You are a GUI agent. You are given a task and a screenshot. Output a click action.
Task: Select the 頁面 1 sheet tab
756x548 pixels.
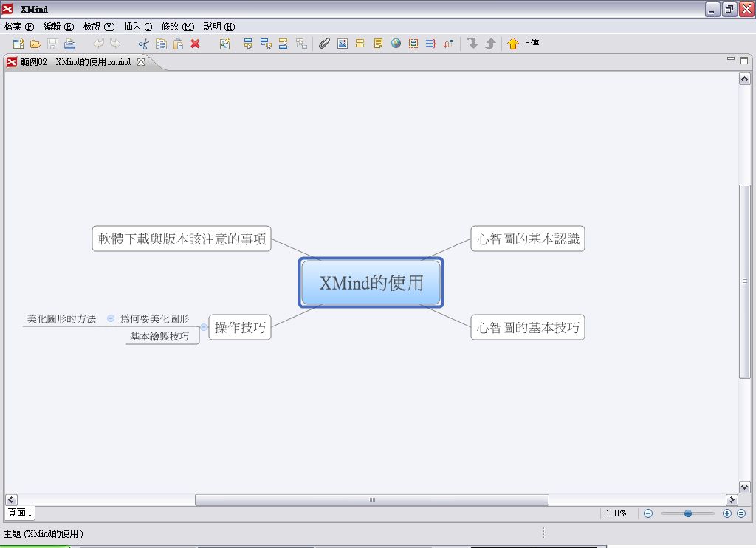tap(20, 513)
